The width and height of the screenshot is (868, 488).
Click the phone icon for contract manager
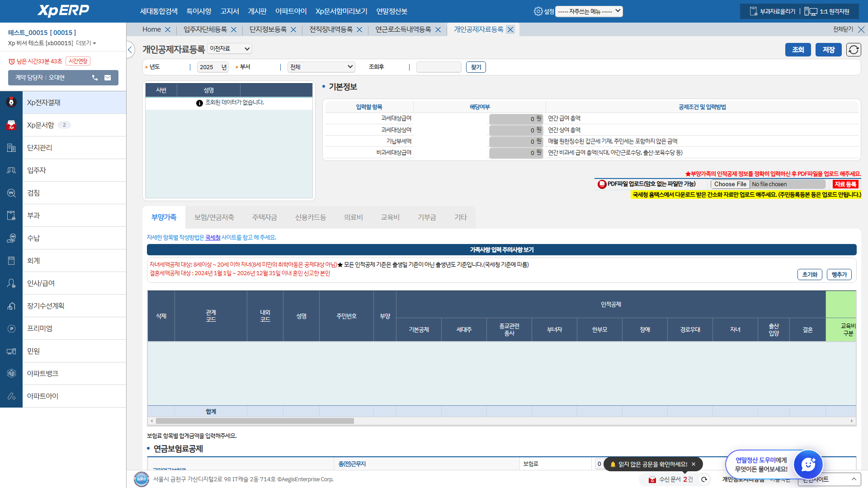95,78
